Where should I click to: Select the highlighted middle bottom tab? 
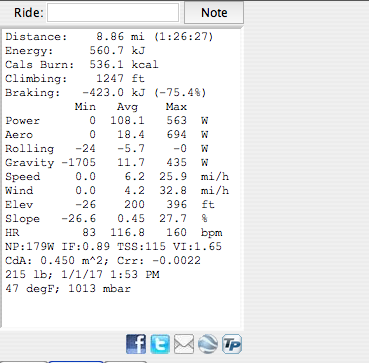(76, 362)
